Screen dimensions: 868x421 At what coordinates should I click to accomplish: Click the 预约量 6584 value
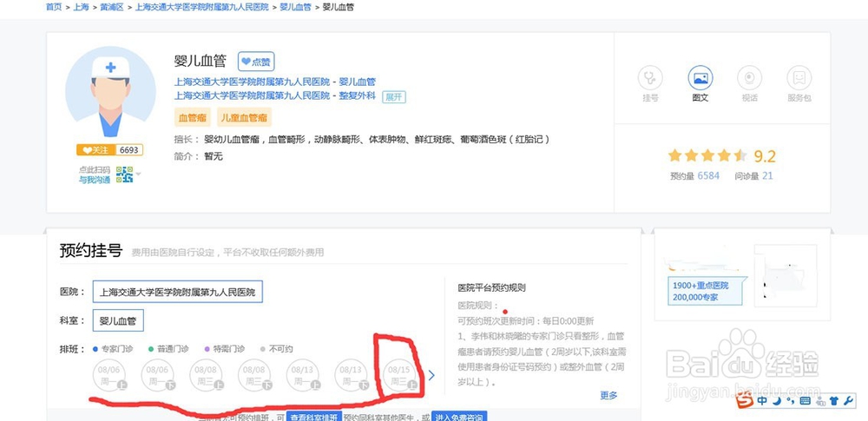click(x=708, y=175)
